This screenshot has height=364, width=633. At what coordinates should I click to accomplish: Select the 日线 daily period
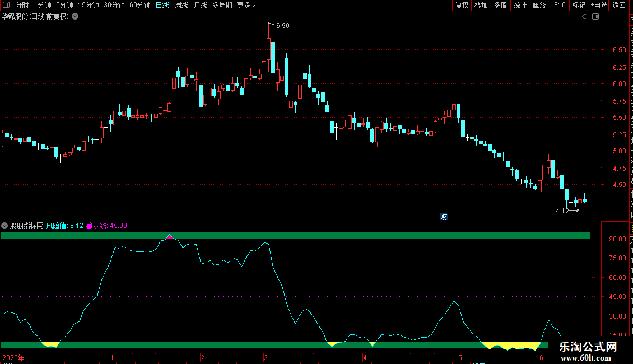click(162, 5)
